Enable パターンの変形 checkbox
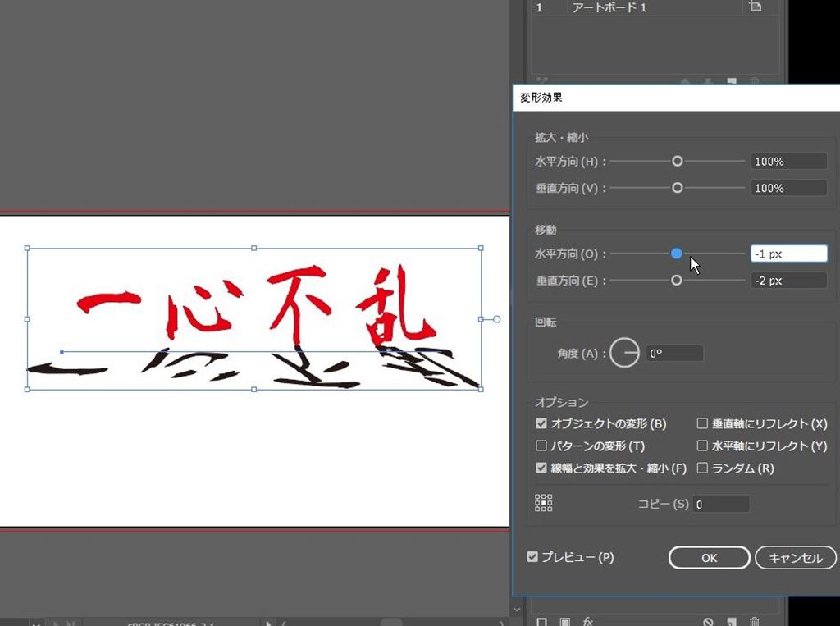840x626 pixels. 541,446
